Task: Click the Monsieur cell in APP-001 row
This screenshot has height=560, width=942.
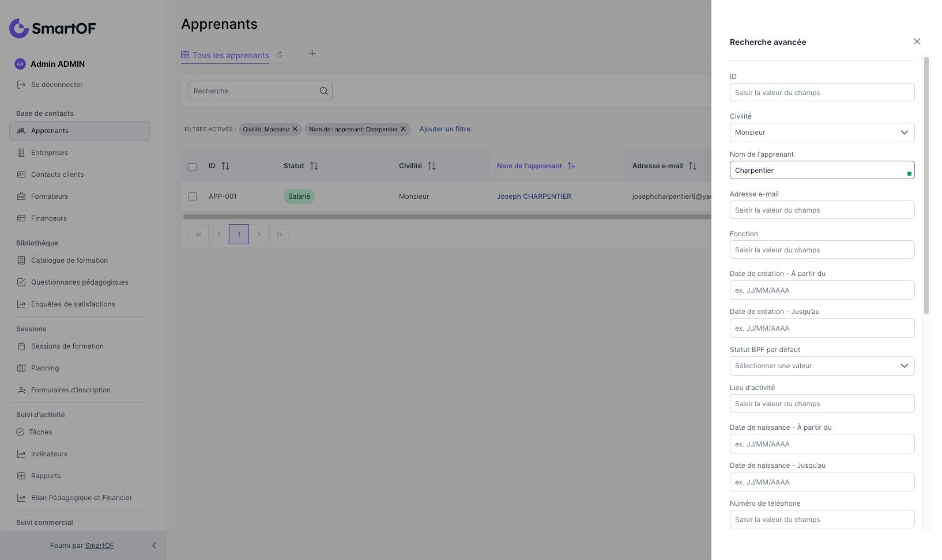Action: (x=414, y=196)
